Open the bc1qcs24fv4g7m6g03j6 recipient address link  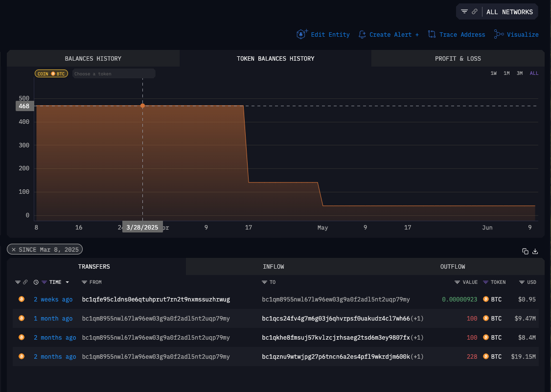point(336,319)
